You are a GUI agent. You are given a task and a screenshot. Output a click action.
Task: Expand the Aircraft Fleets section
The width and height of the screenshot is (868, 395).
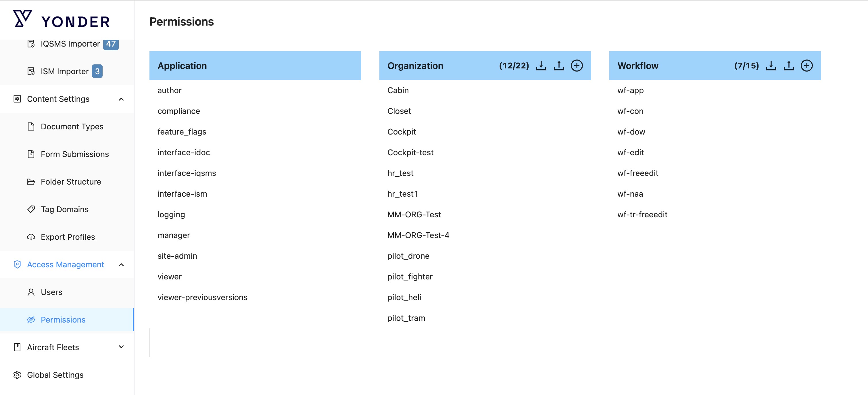point(121,347)
